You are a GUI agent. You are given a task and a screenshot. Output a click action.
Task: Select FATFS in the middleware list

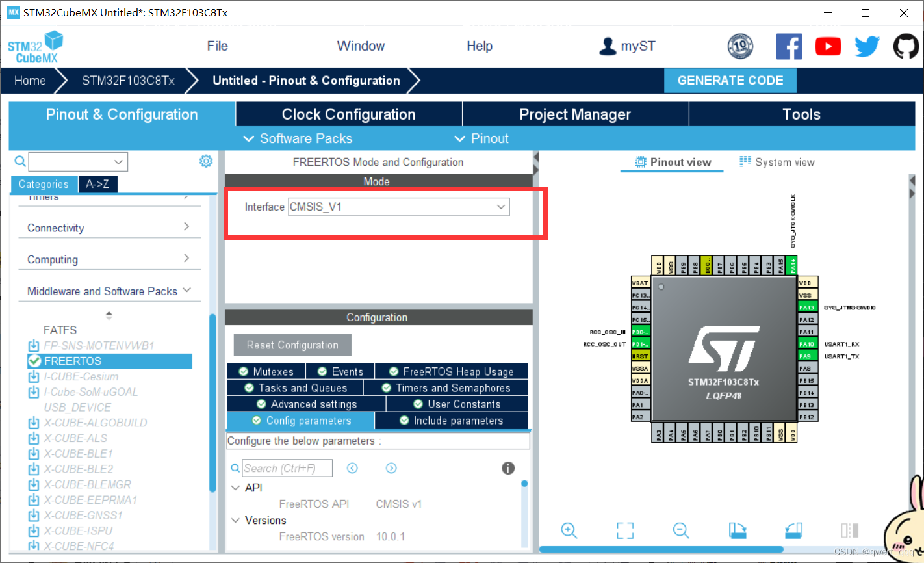[60, 330]
